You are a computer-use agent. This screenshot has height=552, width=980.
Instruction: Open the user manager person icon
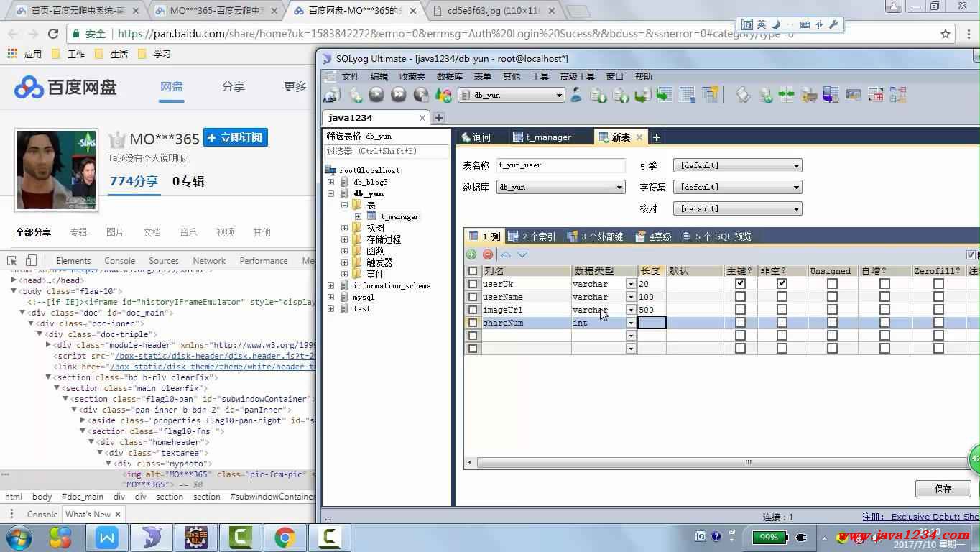coord(576,95)
